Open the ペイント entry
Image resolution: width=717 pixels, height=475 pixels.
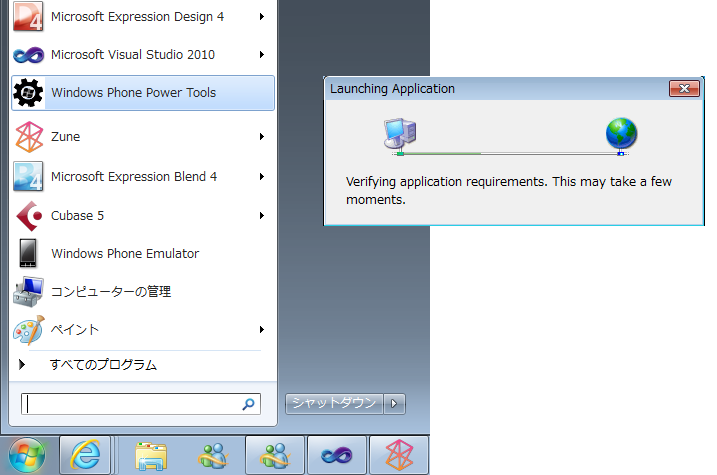tap(143, 329)
